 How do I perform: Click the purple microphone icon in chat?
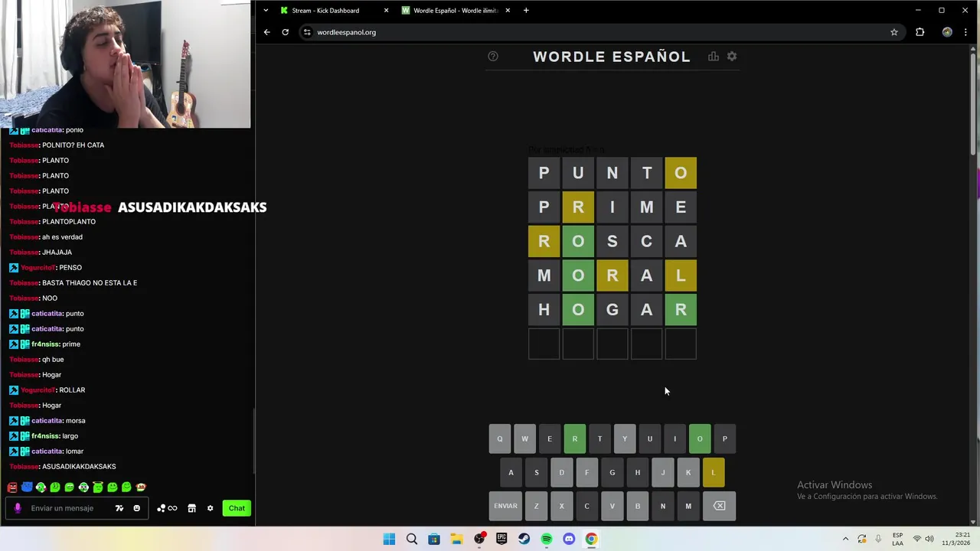point(18,508)
